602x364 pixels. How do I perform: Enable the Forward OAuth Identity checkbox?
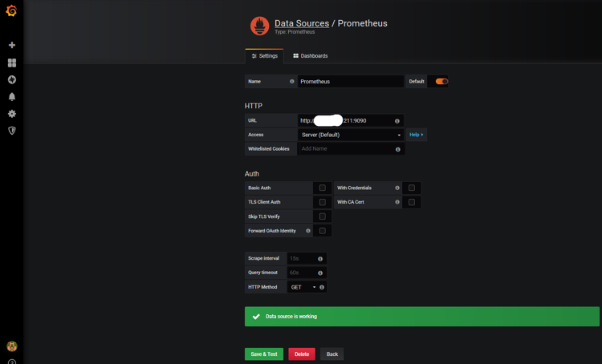click(x=323, y=231)
